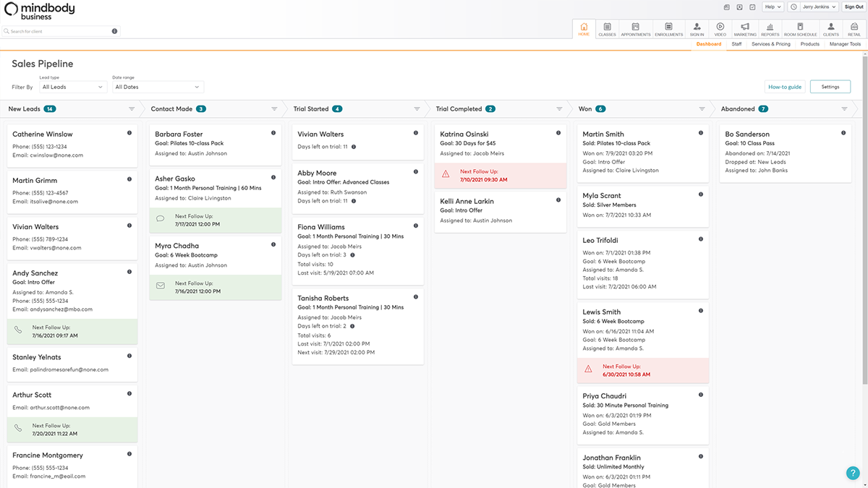Open Won column filter menu
868x488 pixels.
click(x=702, y=109)
